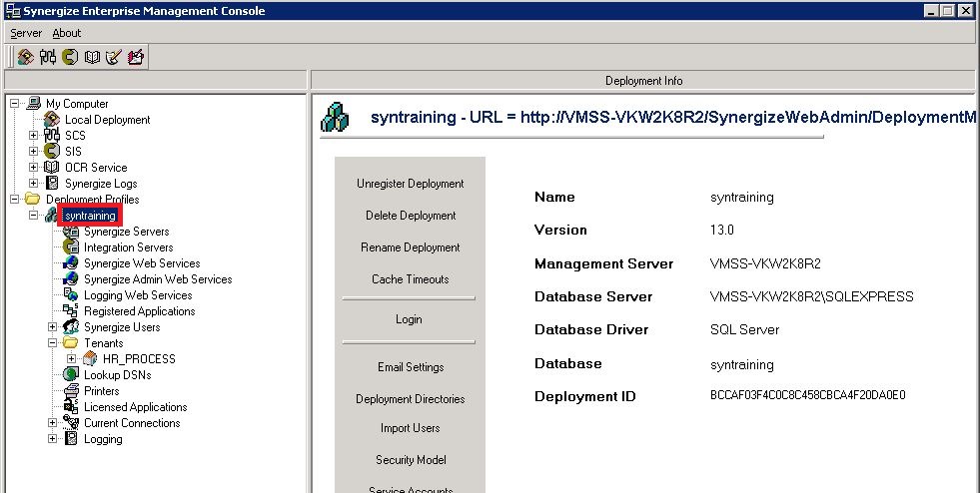This screenshot has height=493, width=980.
Task: Expand the SCS tree node
Action: click(x=33, y=136)
